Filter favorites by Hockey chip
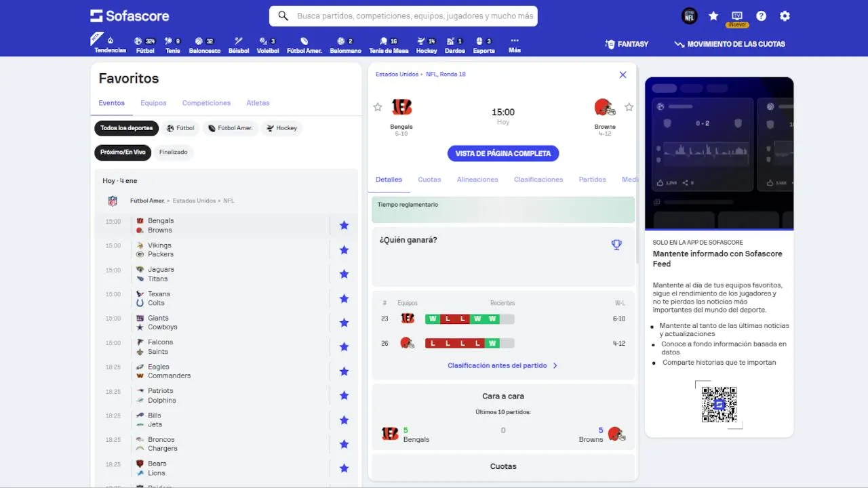Image resolution: width=868 pixels, height=488 pixels. pyautogui.click(x=281, y=128)
